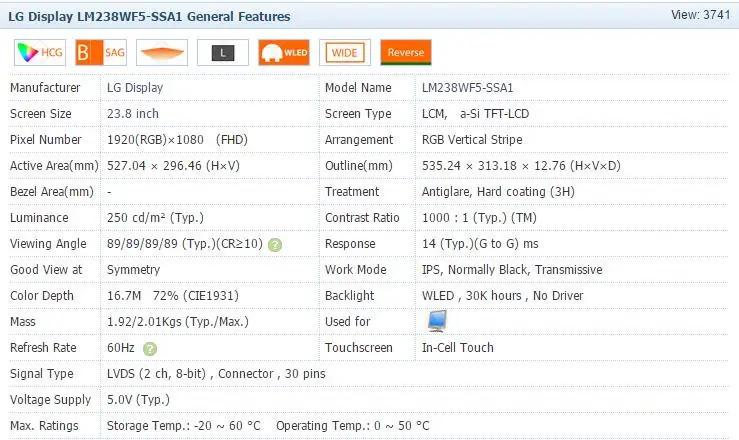Click the LG Display manufacturer value
This screenshot has width=739, height=440.
coord(135,88)
